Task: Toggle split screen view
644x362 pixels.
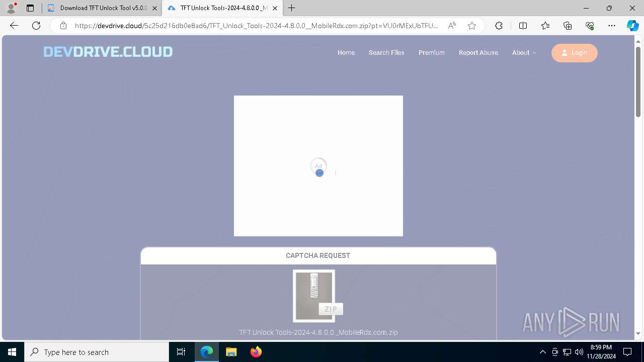Action: [x=523, y=26]
